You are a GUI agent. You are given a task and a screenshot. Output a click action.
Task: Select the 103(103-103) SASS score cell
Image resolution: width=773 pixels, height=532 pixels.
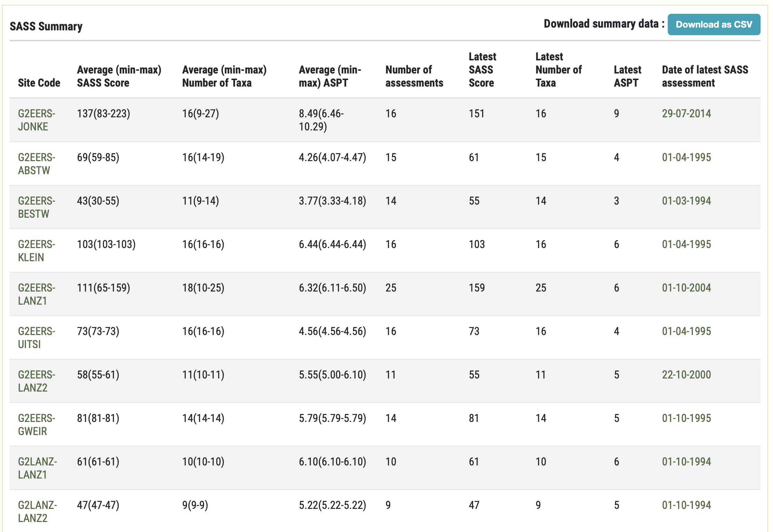pos(106,244)
